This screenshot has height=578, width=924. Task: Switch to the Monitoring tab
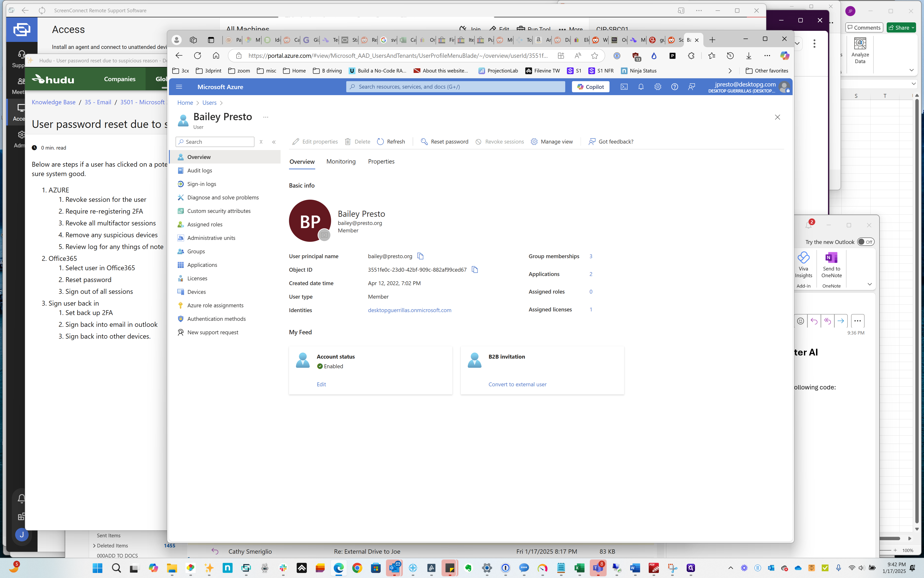[341, 162]
